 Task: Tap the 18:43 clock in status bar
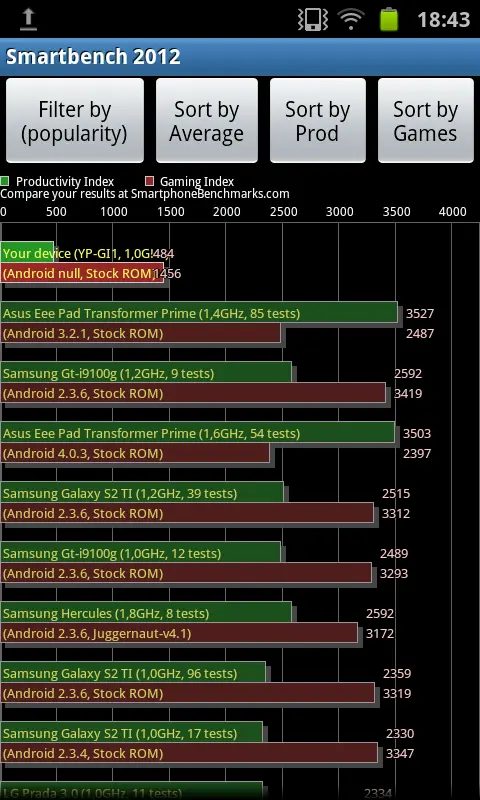click(443, 20)
